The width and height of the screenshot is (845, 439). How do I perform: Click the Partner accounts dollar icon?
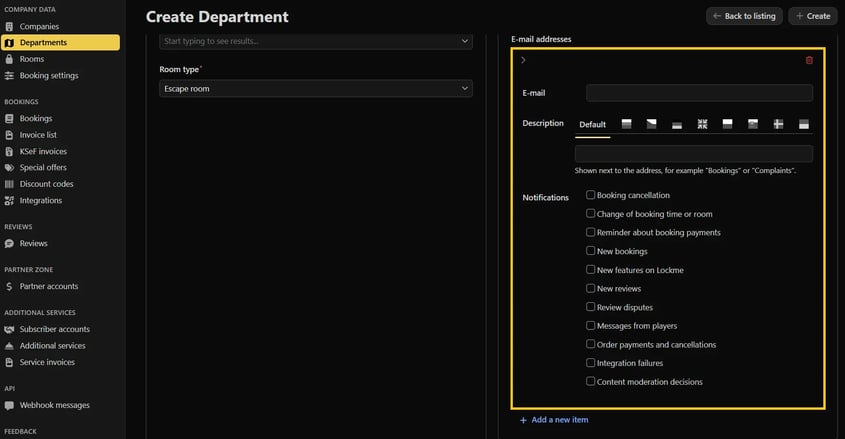click(9, 287)
